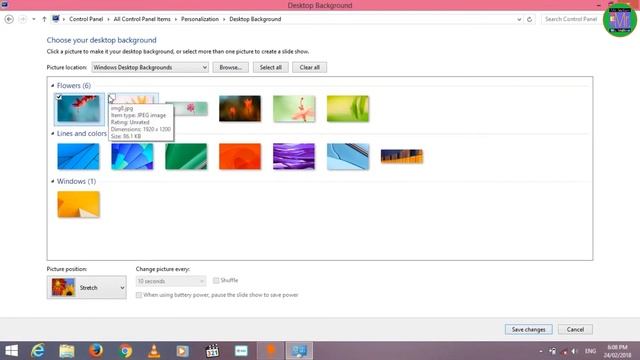Click the Cancel button
This screenshot has width=640, height=360.
tap(575, 329)
